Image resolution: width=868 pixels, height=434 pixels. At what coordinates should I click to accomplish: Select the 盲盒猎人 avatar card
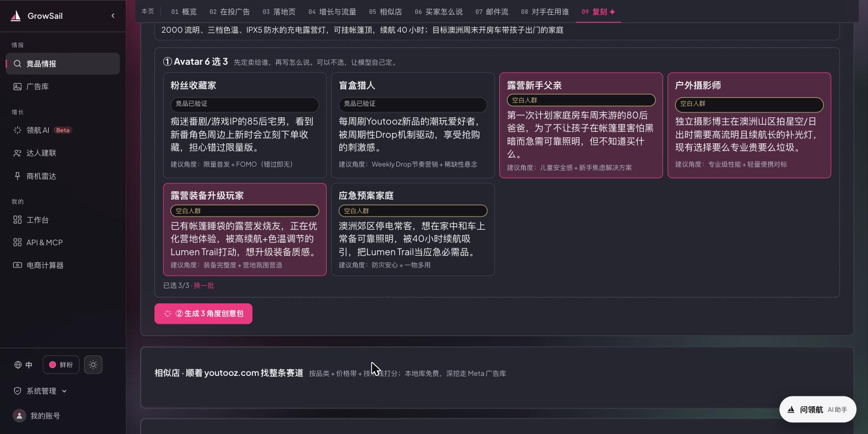pyautogui.click(x=413, y=125)
